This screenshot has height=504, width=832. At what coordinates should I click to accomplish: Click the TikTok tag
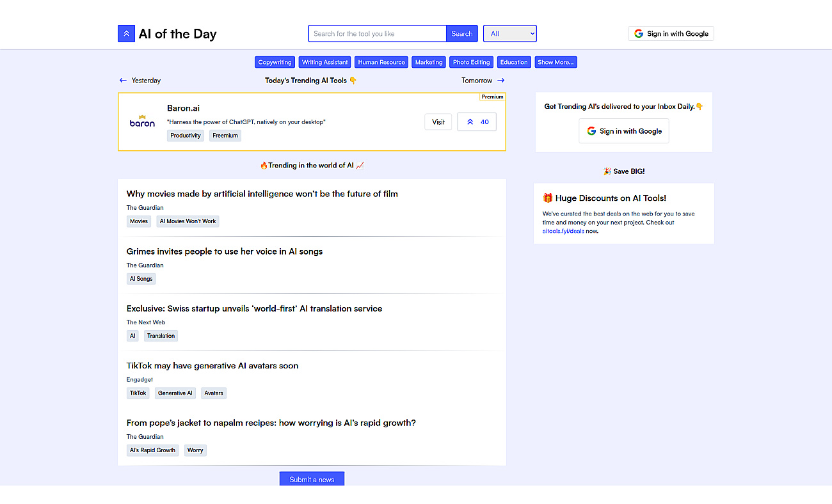point(138,393)
